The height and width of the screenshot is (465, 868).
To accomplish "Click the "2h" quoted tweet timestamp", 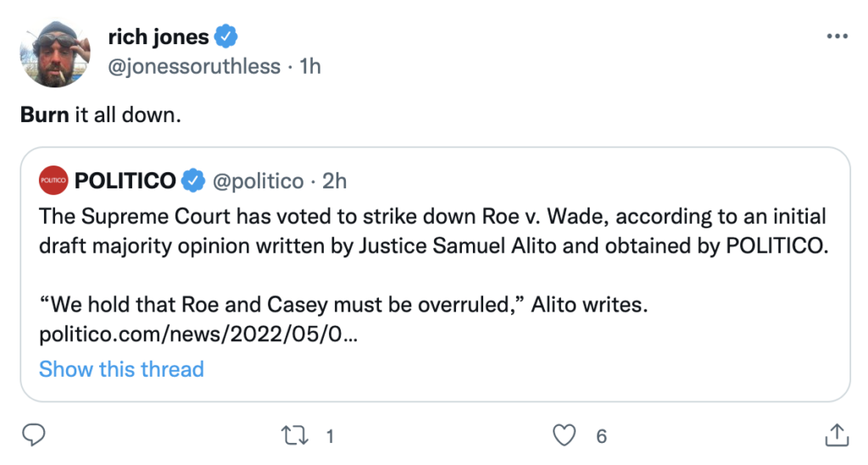I will pyautogui.click(x=335, y=181).
